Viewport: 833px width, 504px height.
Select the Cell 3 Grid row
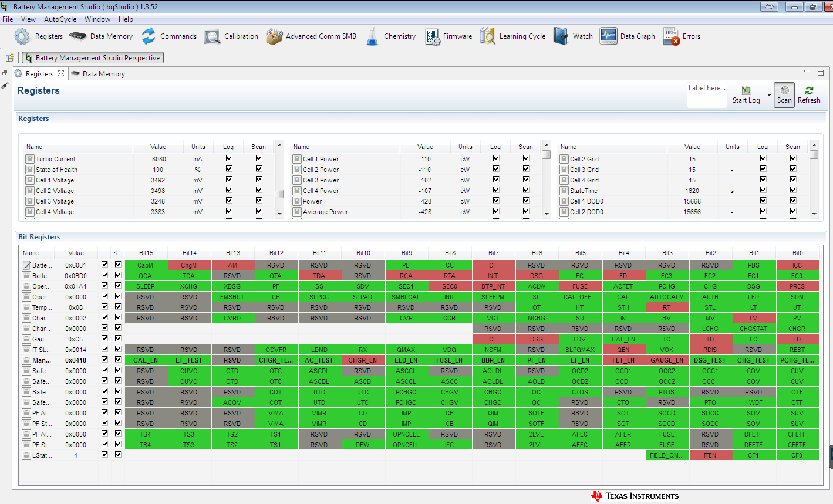683,170
